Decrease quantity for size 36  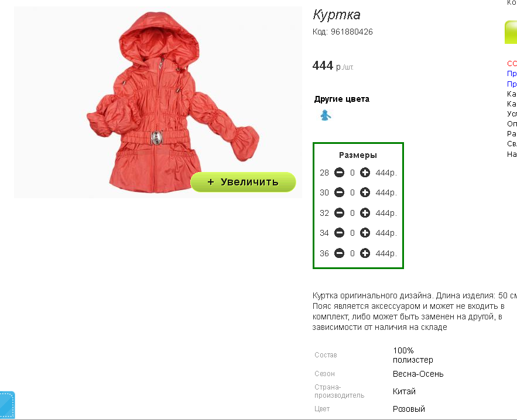point(339,253)
